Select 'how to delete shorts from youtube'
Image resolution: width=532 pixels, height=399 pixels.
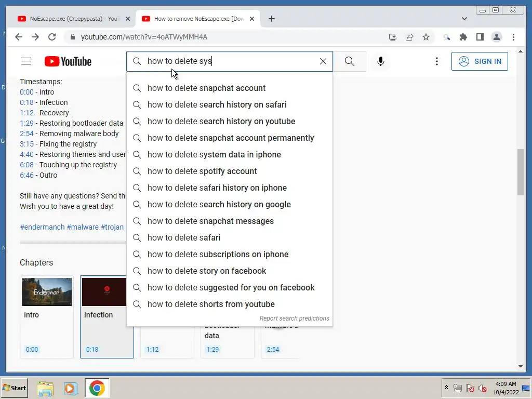click(x=230, y=304)
